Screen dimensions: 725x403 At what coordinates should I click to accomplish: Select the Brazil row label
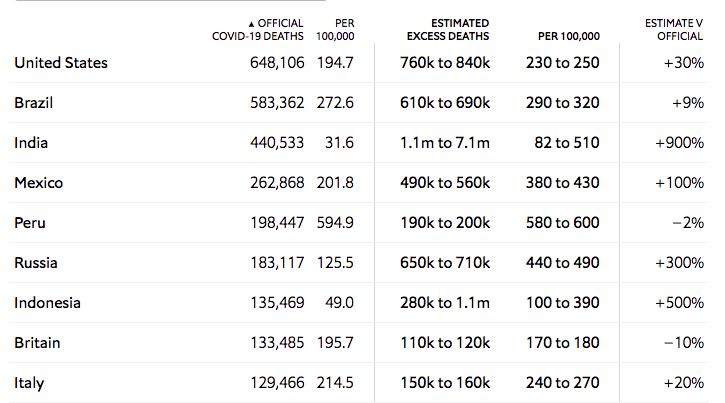click(34, 103)
